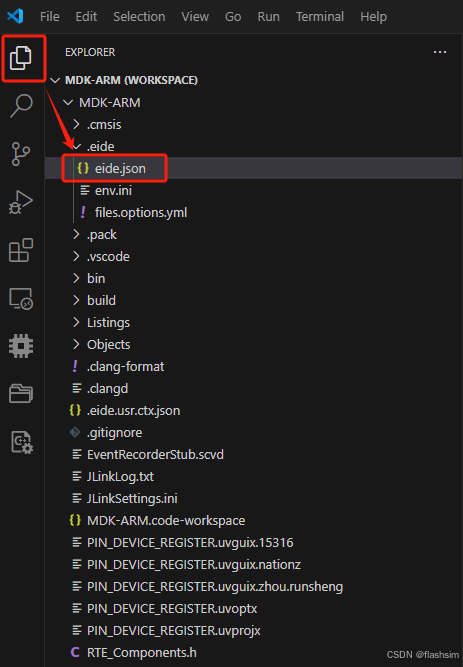Open the Help menu
Viewport: 463px width, 667px height.
coord(373,17)
